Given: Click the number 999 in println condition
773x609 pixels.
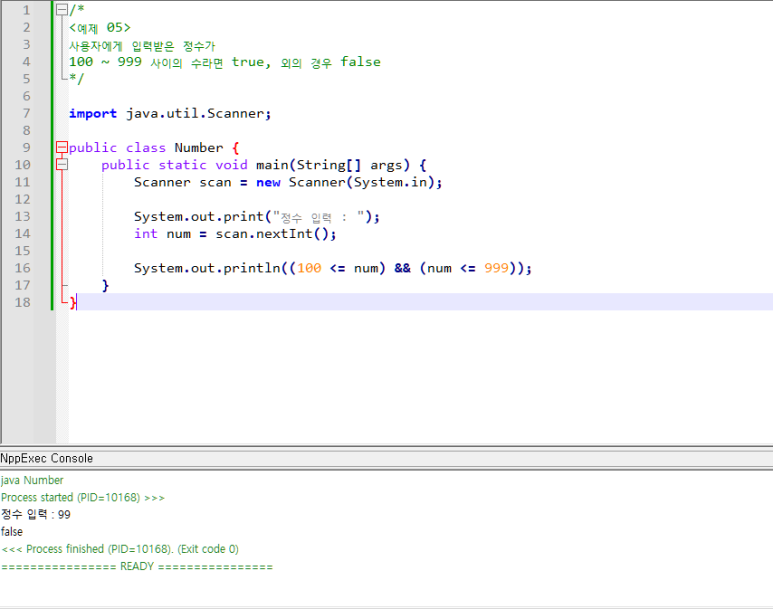Looking at the screenshot, I should [496, 268].
